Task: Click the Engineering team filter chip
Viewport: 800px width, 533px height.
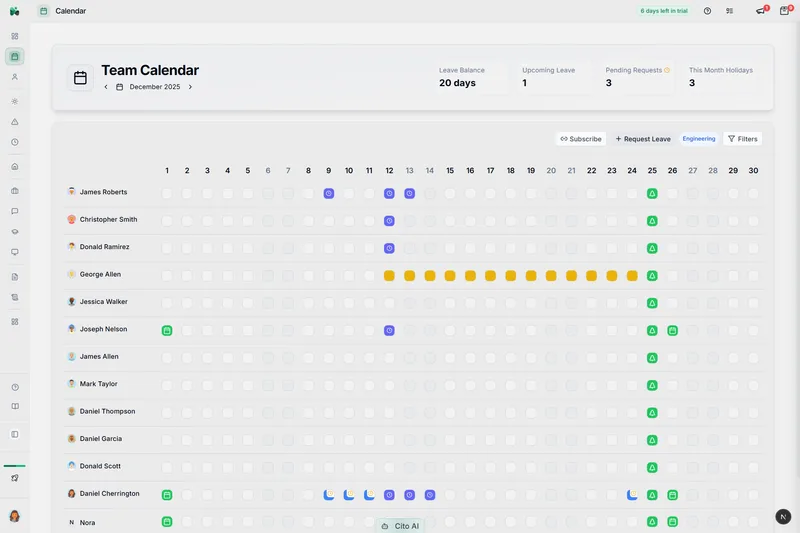Action: 699,139
